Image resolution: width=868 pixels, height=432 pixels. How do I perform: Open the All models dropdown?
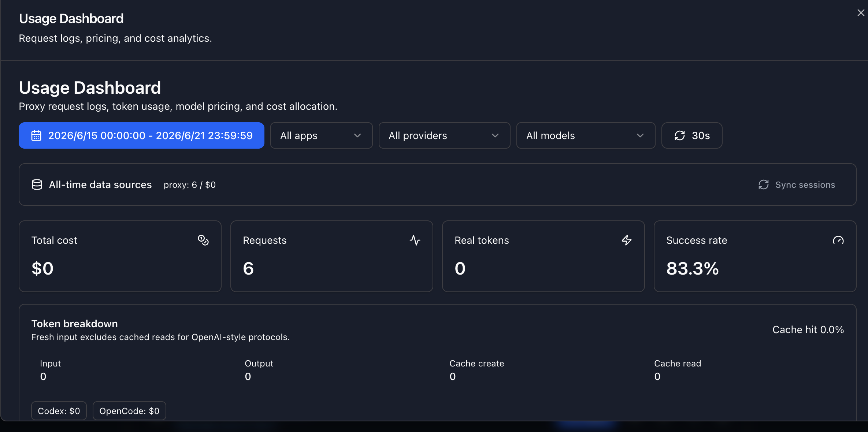click(586, 135)
